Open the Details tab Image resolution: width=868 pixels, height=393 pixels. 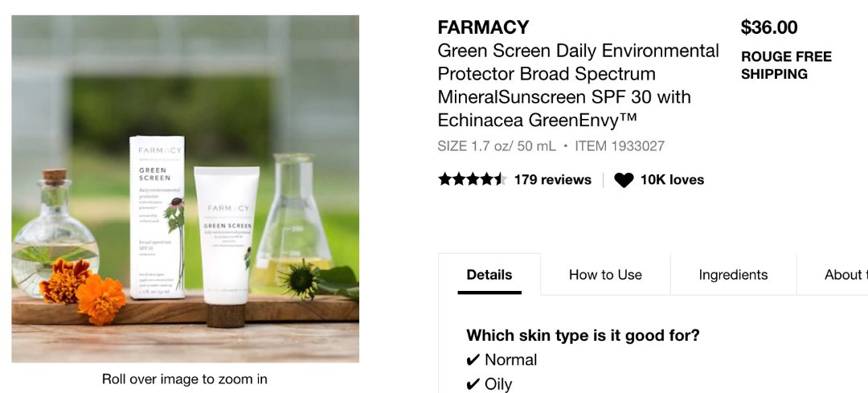(x=489, y=275)
